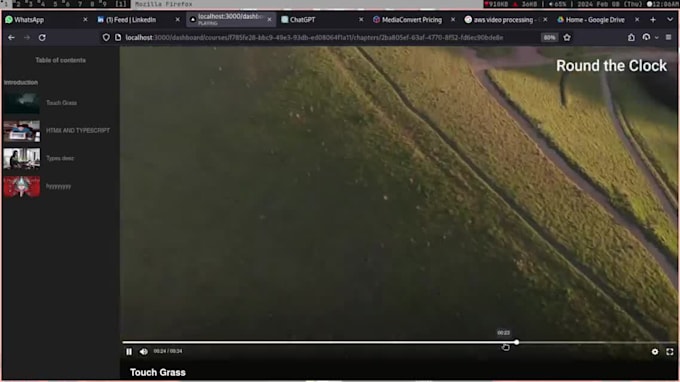Screen dimensions: 680x382
Task: Pause the video playback
Action: [129, 352]
